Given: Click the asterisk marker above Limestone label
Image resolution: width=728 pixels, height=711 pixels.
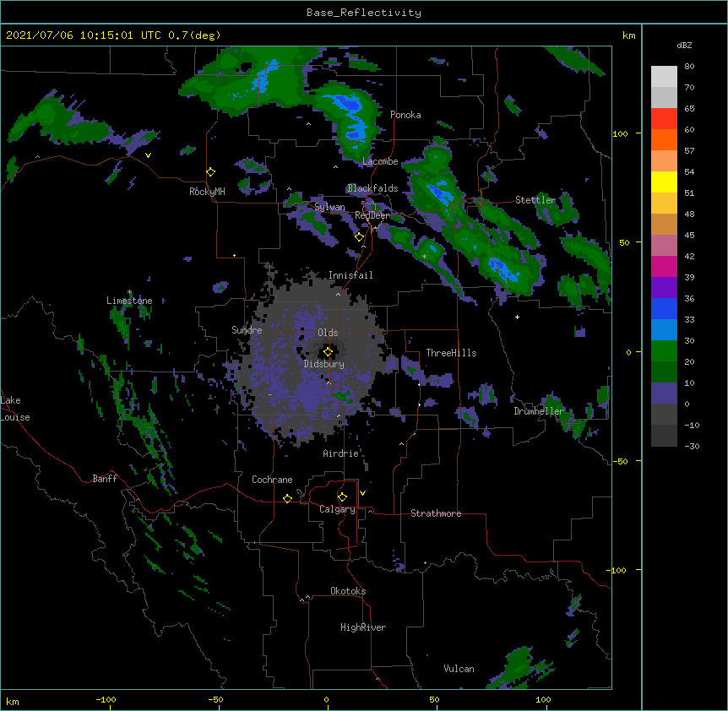Looking at the screenshot, I should [129, 292].
